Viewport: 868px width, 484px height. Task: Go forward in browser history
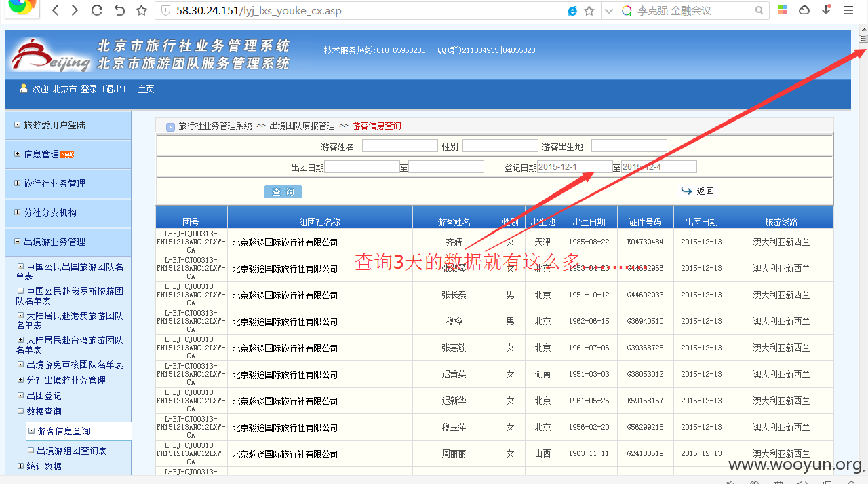coord(75,10)
